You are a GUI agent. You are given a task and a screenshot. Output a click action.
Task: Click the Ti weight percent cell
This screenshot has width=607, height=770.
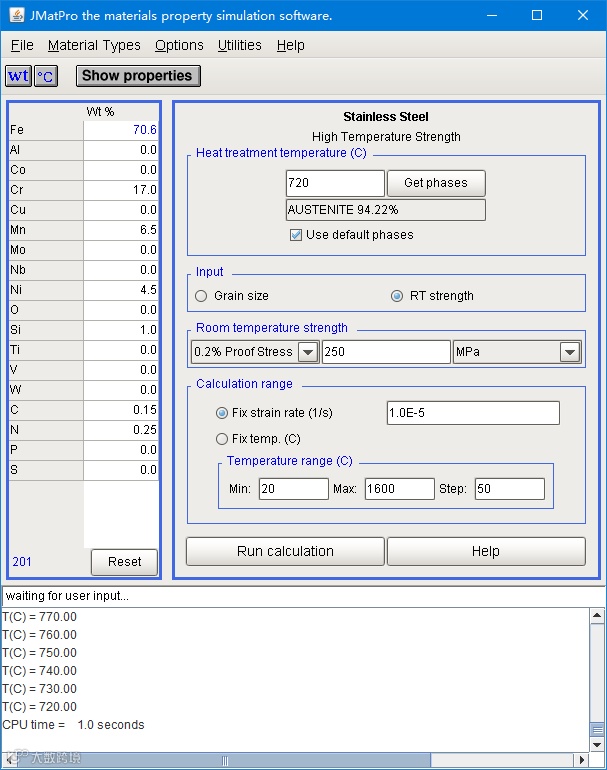(x=121, y=350)
